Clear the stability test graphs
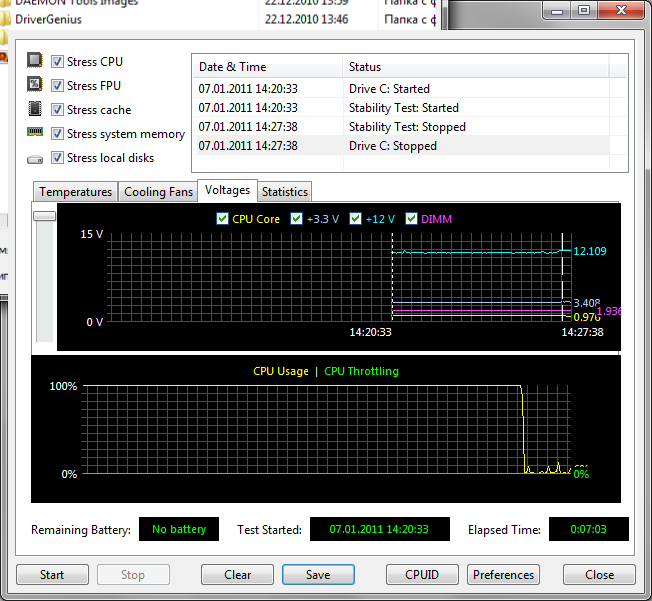The height and width of the screenshot is (601, 652). point(237,574)
